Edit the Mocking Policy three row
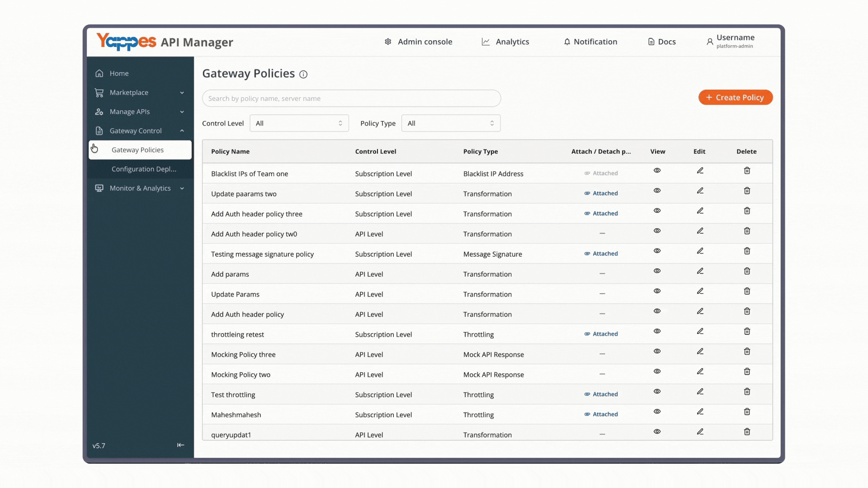The width and height of the screenshot is (868, 488). click(700, 352)
